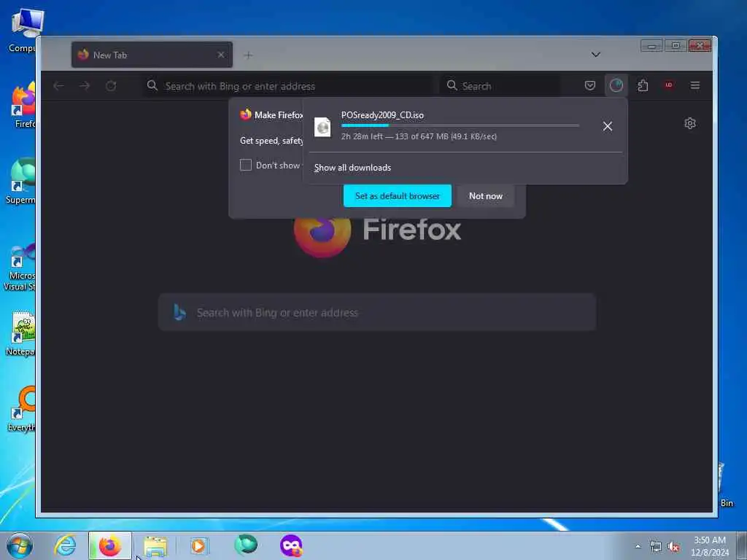The height and width of the screenshot is (560, 747).
Task: Click the page's Bing search field
Action: 377,312
